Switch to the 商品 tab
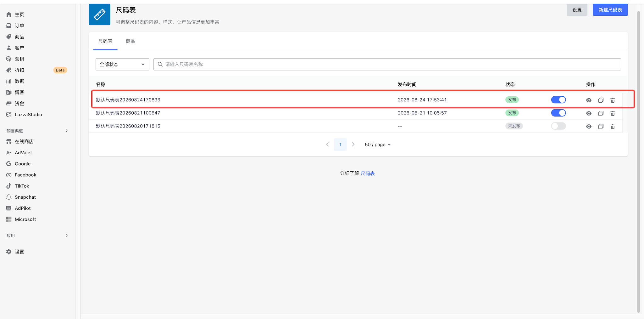644x319 pixels. click(x=130, y=41)
